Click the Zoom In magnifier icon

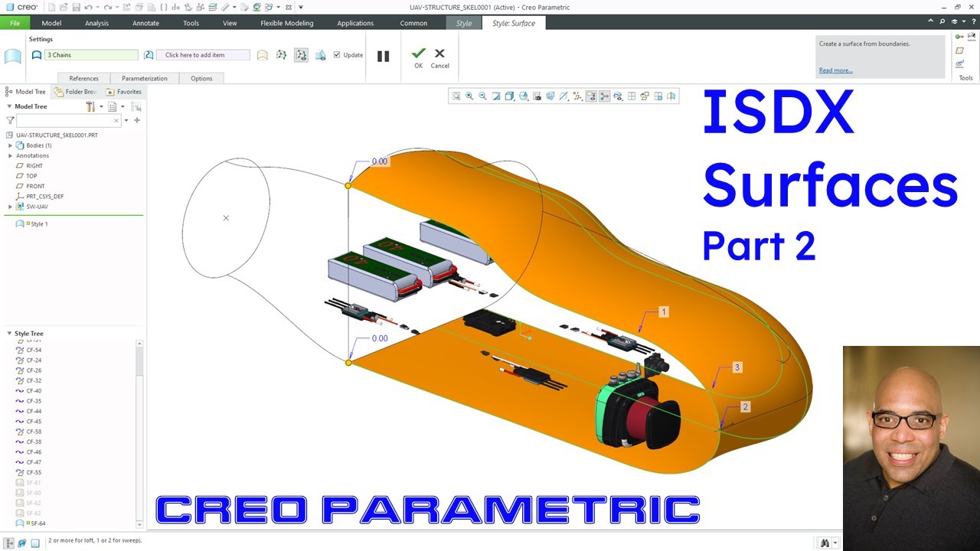(469, 96)
